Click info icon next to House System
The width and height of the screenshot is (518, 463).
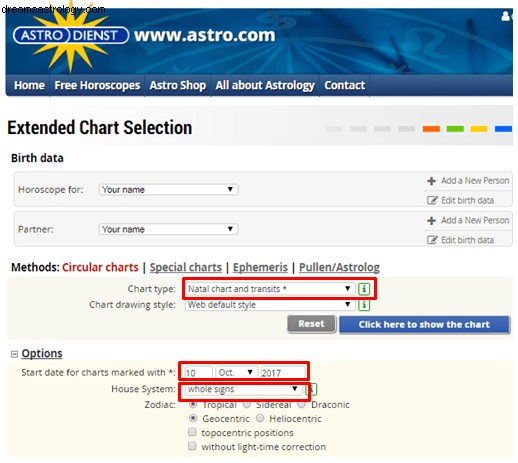(311, 389)
